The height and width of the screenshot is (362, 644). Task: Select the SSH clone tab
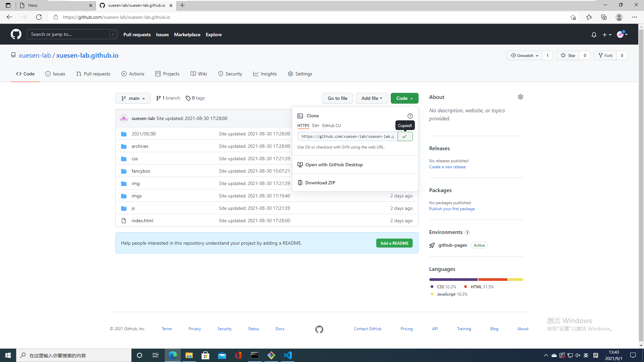click(315, 126)
